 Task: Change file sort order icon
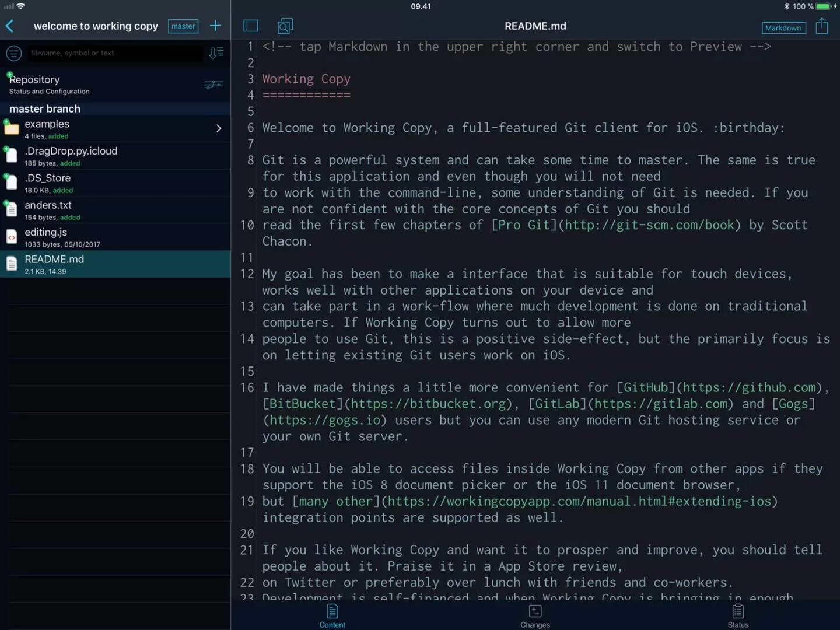pos(216,53)
